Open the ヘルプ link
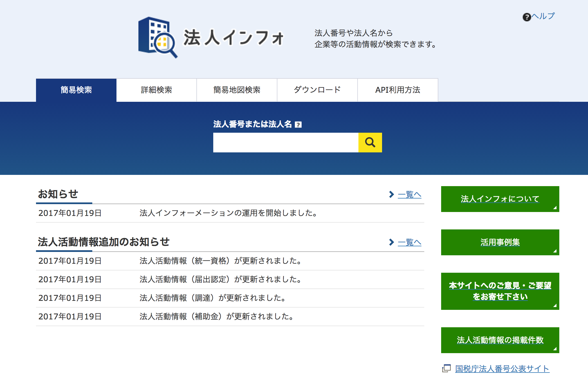 pyautogui.click(x=543, y=16)
